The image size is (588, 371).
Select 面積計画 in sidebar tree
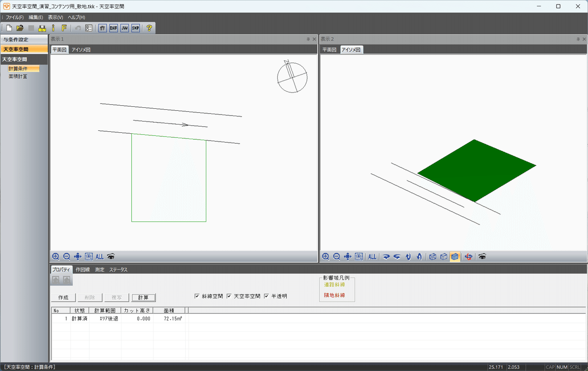click(x=18, y=76)
